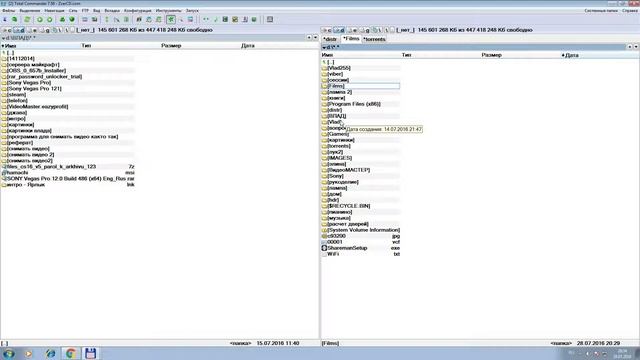Sort left panel by Тип column
Screen dimensions: 640x360
point(120,46)
